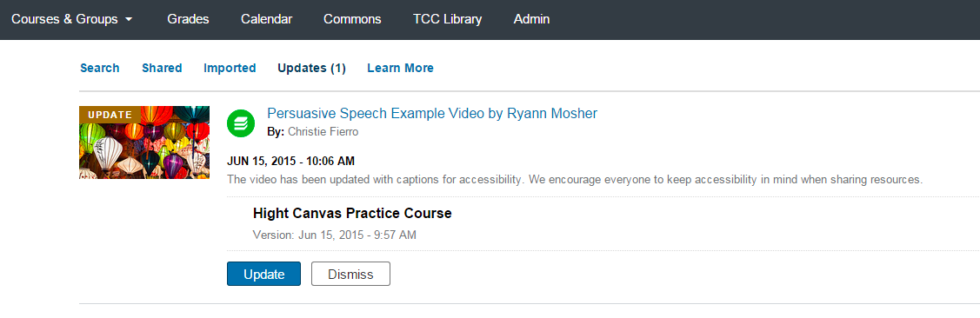Dismiss the resource update
Screen dimensions: 980x318
[x=350, y=274]
